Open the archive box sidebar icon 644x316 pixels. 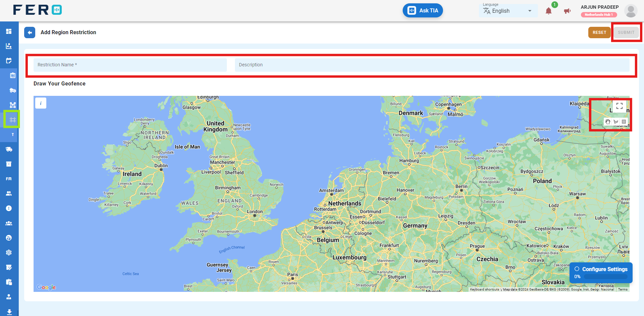(x=9, y=164)
